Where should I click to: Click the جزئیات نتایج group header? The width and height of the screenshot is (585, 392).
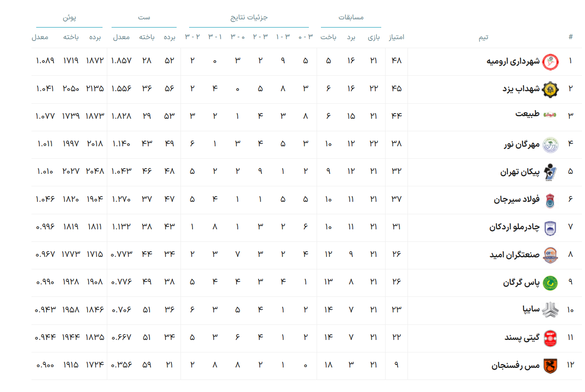click(249, 18)
